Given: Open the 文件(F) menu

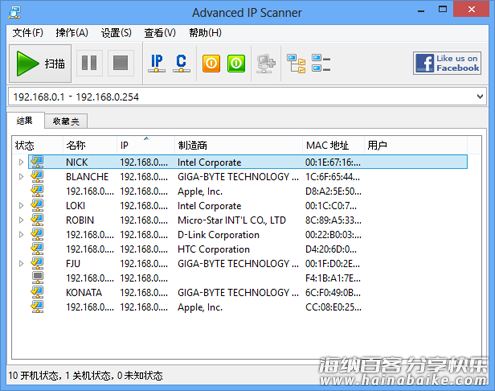Looking at the screenshot, I should [x=28, y=33].
